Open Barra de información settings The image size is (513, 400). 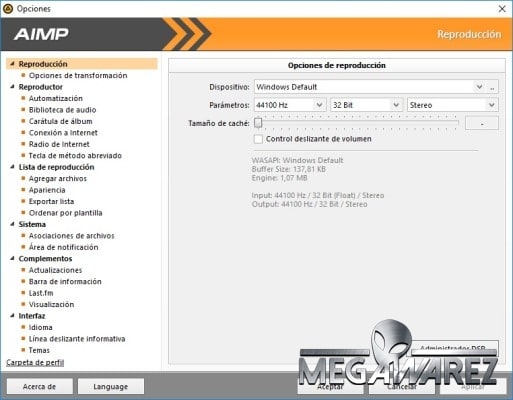(65, 282)
